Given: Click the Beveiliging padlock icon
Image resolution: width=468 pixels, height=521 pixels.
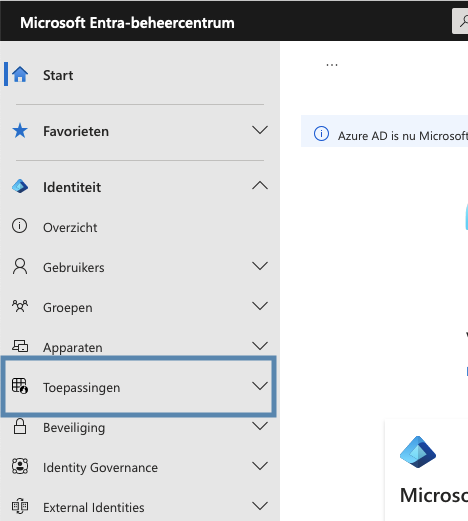Looking at the screenshot, I should 20,426.
